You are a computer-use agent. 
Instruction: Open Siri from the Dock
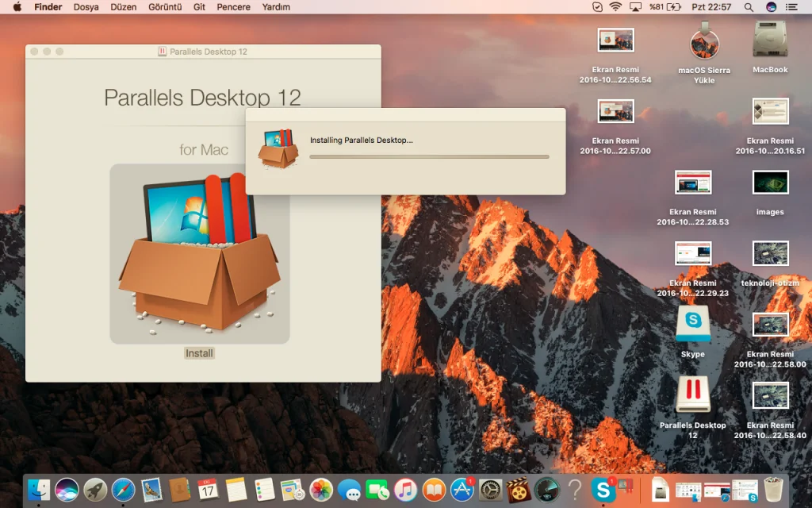pyautogui.click(x=67, y=490)
